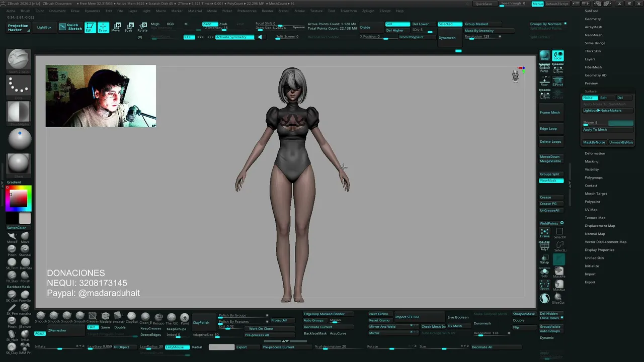Image resolution: width=644 pixels, height=362 pixels.
Task: Toggle LazyMouse on or off
Action: [177, 347]
